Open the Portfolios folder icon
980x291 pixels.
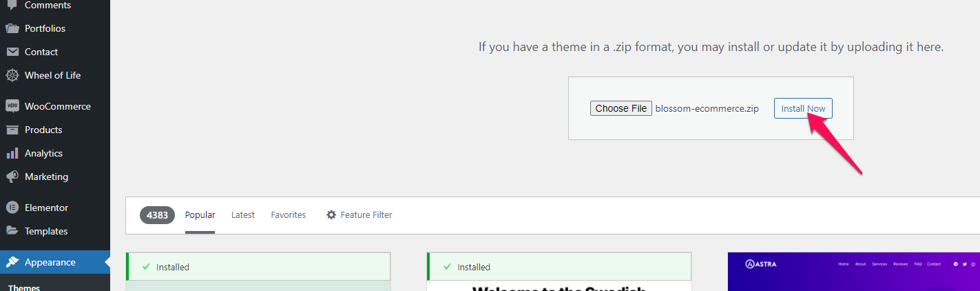coord(12,28)
